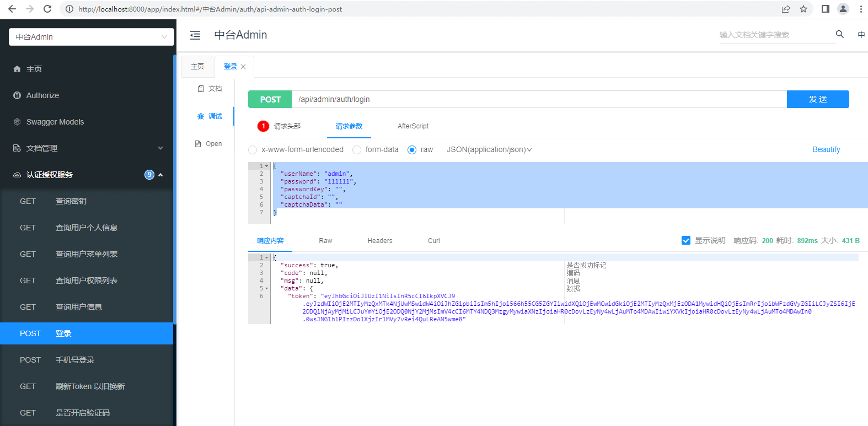Screen dimensions: 868x426
Task: Open the GET 刷新Token 以旧换新 endpoint
Action: 87,386
